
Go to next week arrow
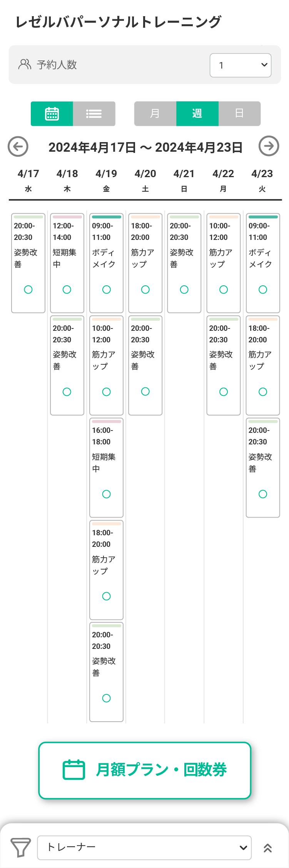point(269,146)
